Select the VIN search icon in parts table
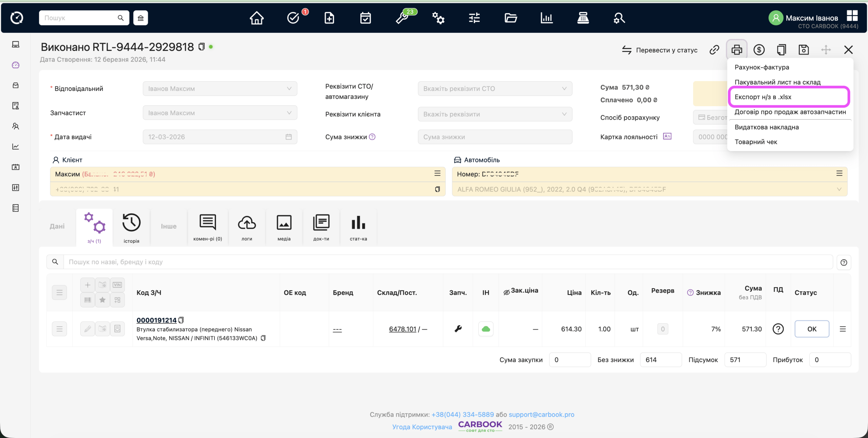This screenshot has height=438, width=868. pyautogui.click(x=117, y=285)
